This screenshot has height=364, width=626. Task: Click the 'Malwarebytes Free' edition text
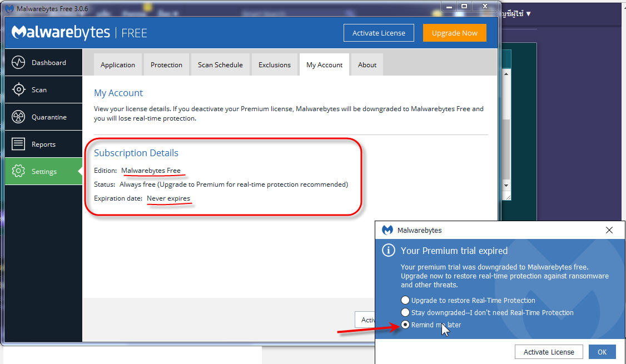pos(151,171)
